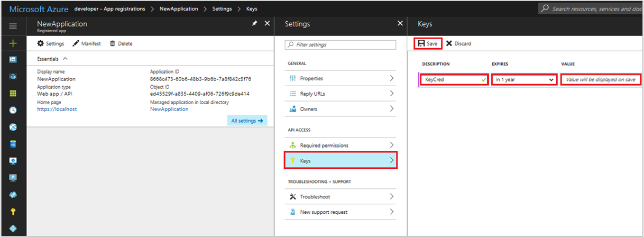Click the All settings button
The width and height of the screenshot is (644, 237).
(x=247, y=121)
